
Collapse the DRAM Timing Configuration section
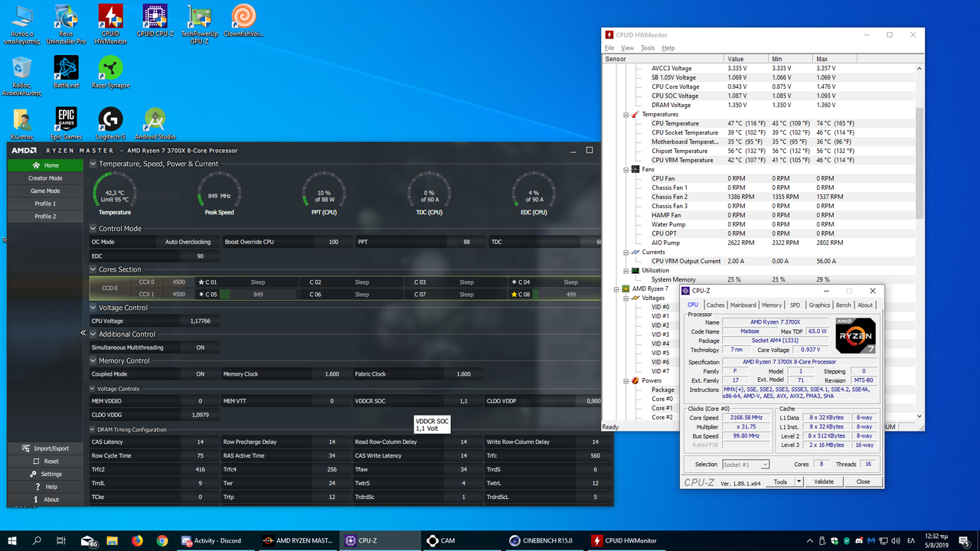click(93, 429)
